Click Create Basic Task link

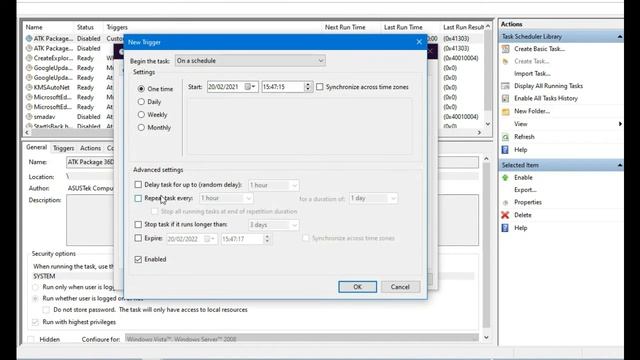540,49
